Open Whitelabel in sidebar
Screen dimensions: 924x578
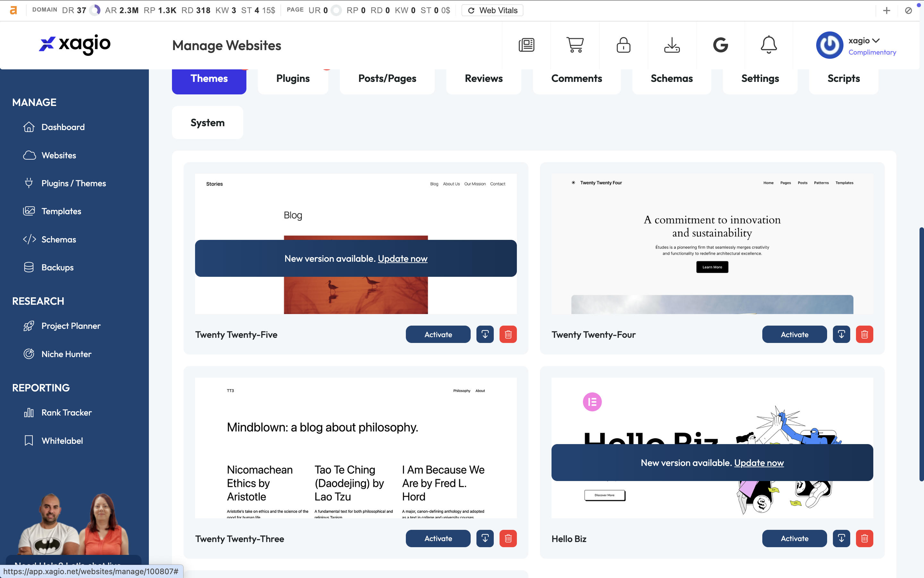coord(53,441)
